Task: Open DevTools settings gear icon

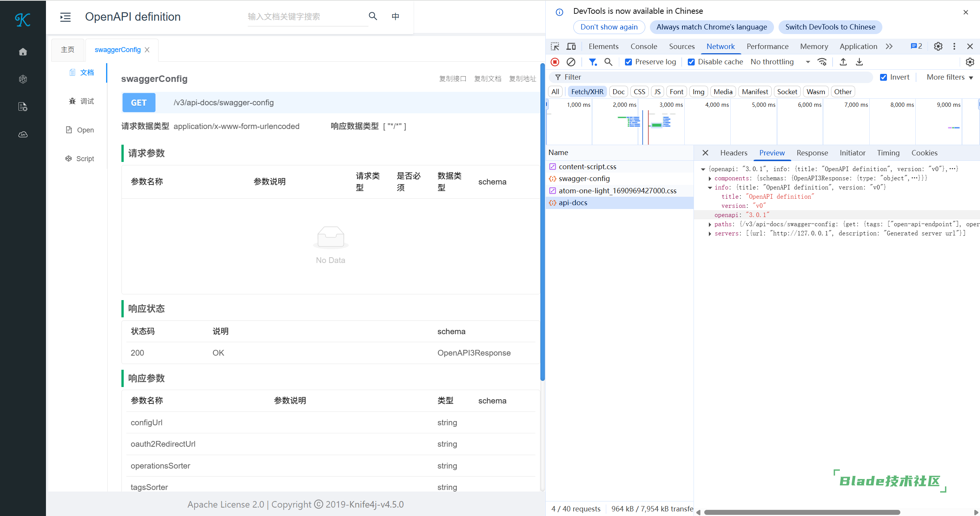Action: click(938, 46)
